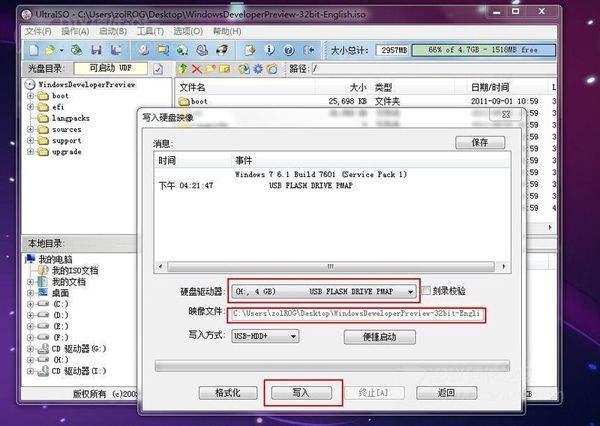This screenshot has width=600, height=426.
Task: Click the Convert image format icon
Action: (x=183, y=50)
